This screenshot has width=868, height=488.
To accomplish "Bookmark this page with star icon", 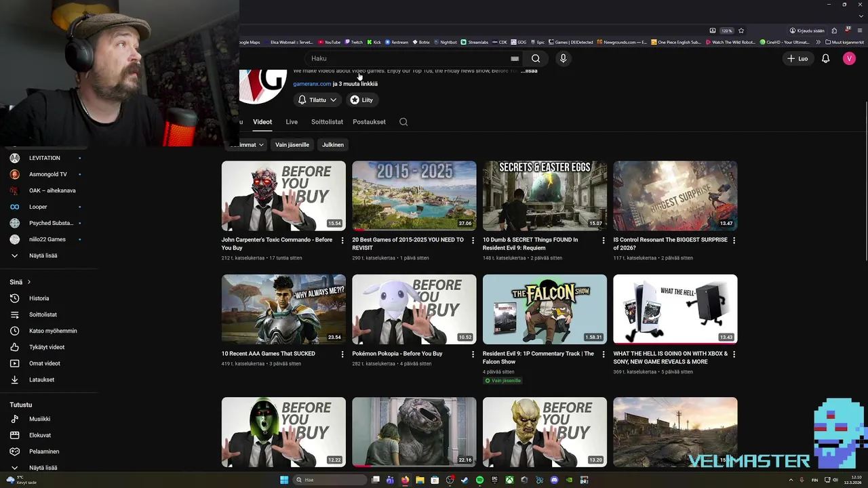I will coord(741,30).
